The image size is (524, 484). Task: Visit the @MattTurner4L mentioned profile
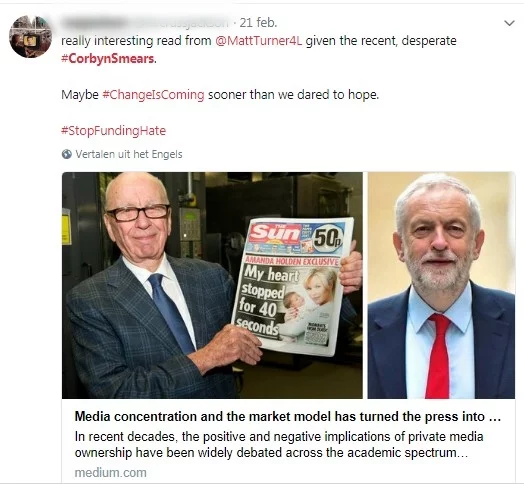click(x=259, y=41)
